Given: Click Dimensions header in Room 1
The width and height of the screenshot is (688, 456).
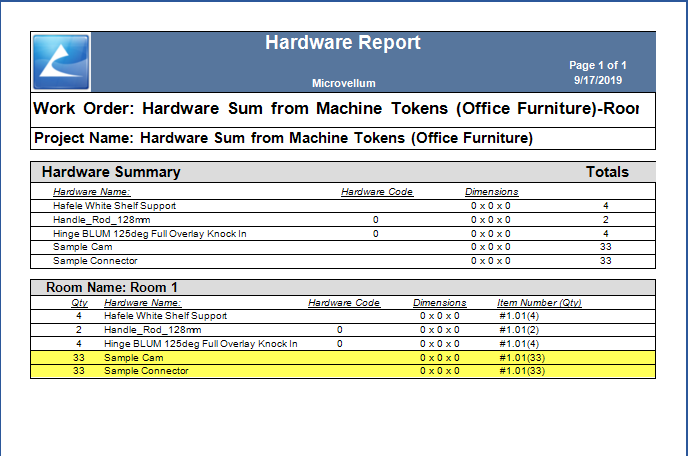Looking at the screenshot, I should coord(440,303).
